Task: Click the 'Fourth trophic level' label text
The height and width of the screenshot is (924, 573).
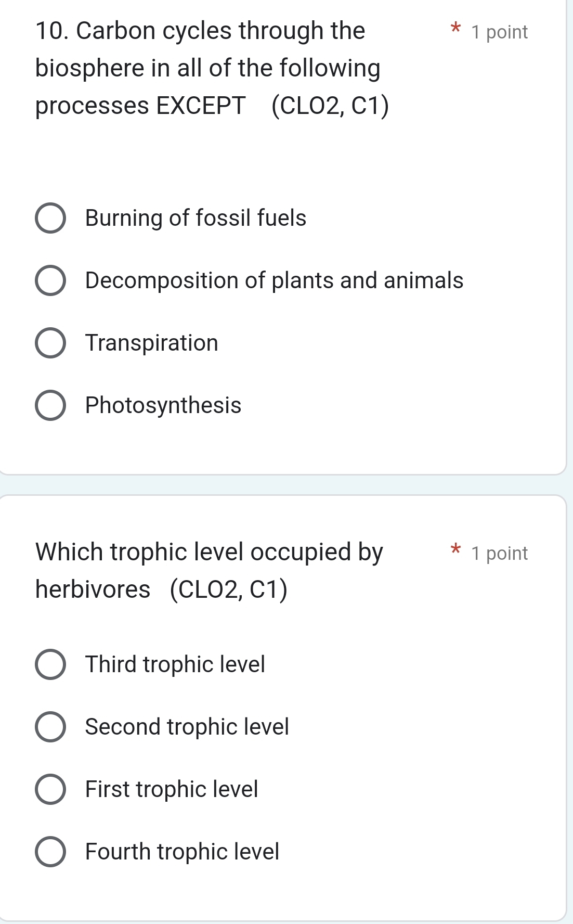Action: pos(182,852)
